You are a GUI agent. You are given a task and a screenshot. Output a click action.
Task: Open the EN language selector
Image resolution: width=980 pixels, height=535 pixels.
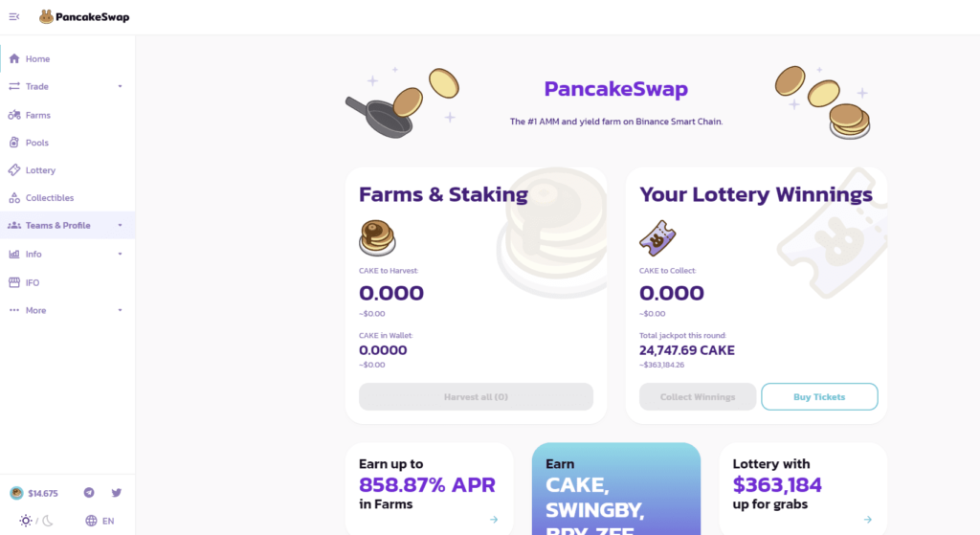(100, 521)
